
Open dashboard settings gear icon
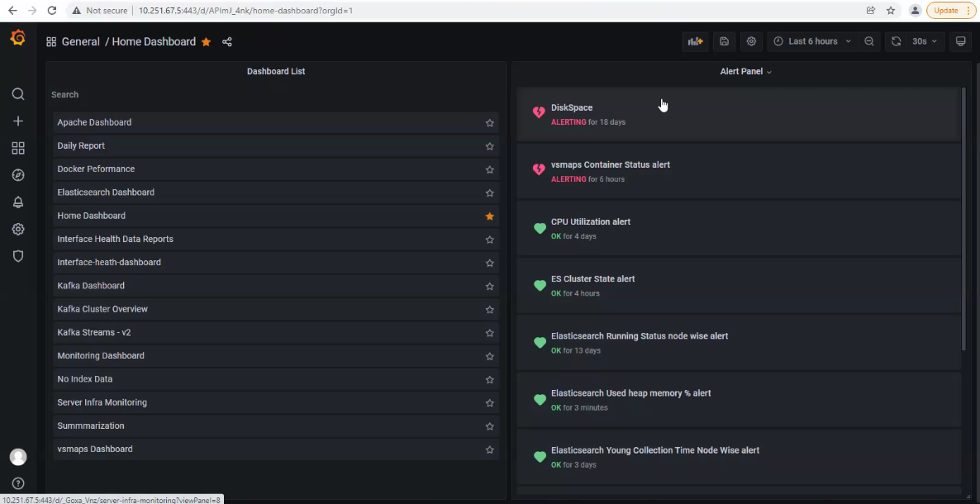[751, 41]
